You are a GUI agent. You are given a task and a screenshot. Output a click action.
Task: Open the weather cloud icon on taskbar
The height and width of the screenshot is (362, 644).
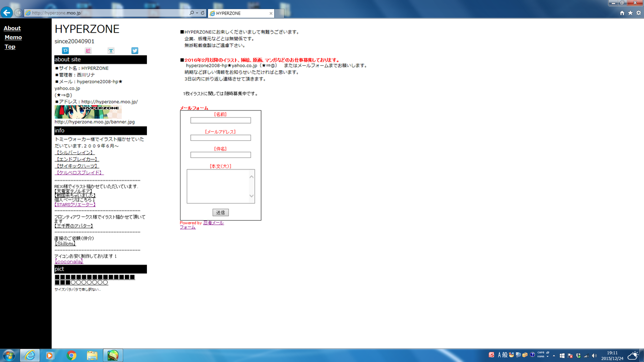(x=632, y=355)
